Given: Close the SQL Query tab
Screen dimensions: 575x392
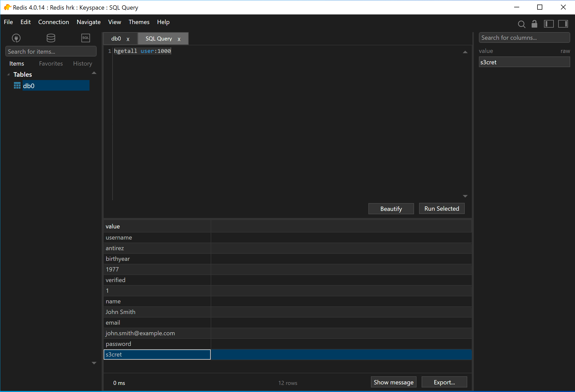Looking at the screenshot, I should point(179,39).
